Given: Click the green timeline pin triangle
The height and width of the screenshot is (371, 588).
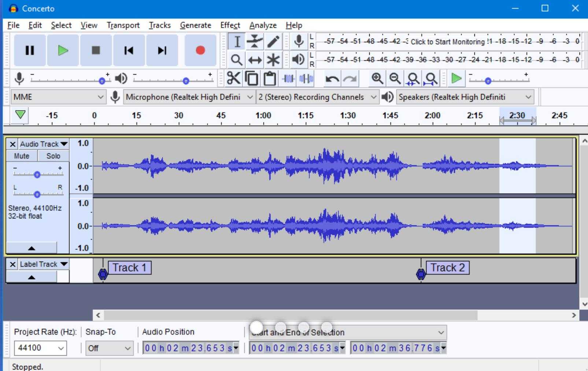Looking at the screenshot, I should click(21, 115).
